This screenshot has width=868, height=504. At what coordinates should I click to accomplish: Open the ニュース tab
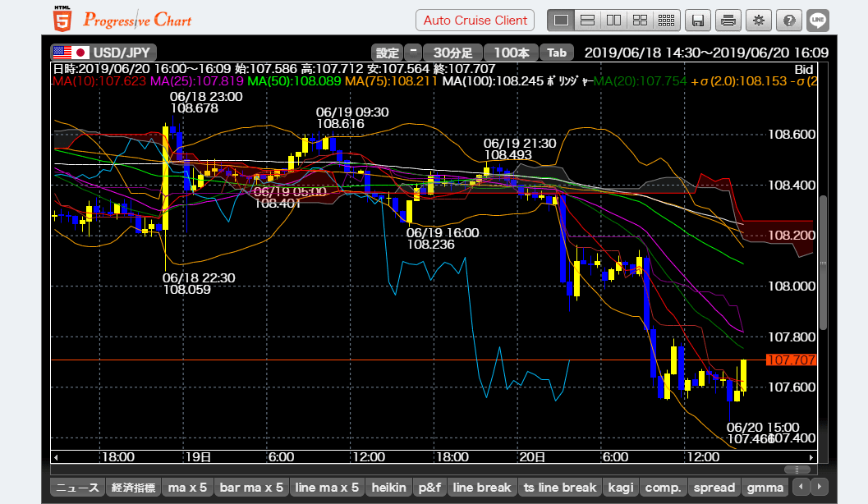(x=77, y=488)
